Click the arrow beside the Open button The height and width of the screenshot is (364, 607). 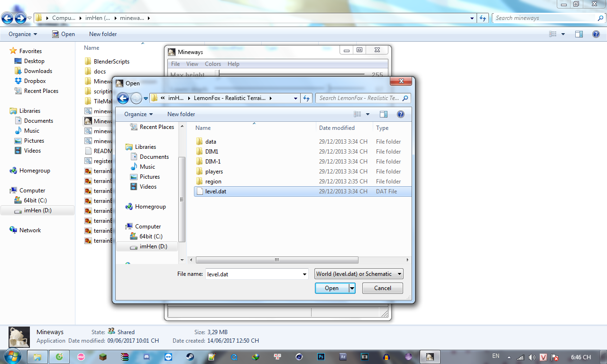tap(352, 288)
